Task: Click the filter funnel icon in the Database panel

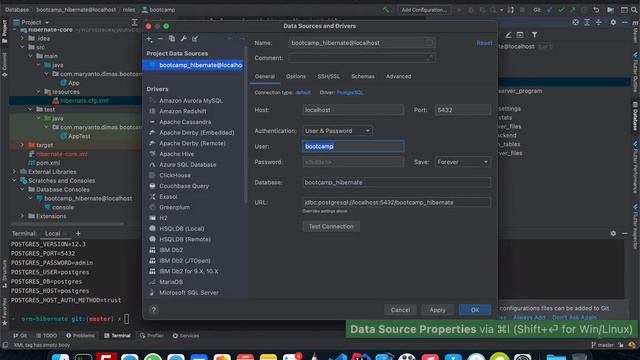Action: (x=534, y=35)
